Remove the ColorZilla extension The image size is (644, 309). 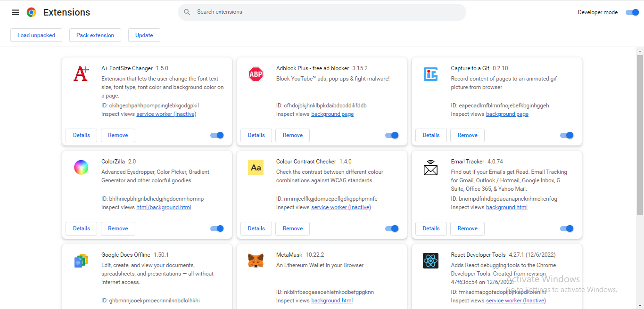118,228
